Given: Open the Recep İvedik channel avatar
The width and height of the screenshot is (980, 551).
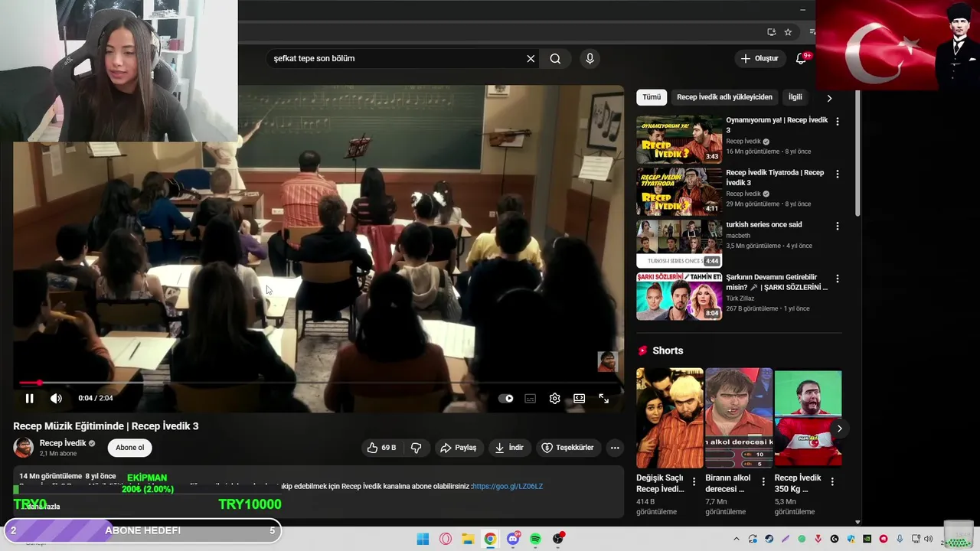Looking at the screenshot, I should pyautogui.click(x=24, y=448).
